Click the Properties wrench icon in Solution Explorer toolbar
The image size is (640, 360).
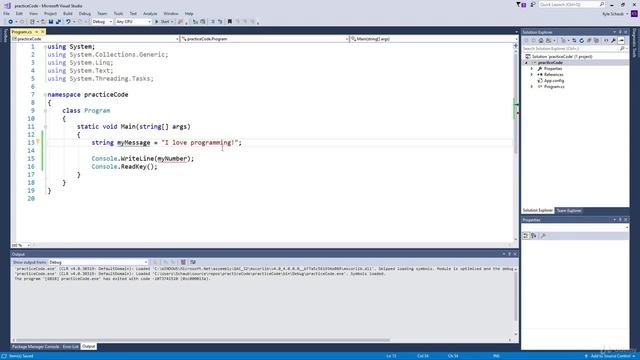[x=613, y=40]
